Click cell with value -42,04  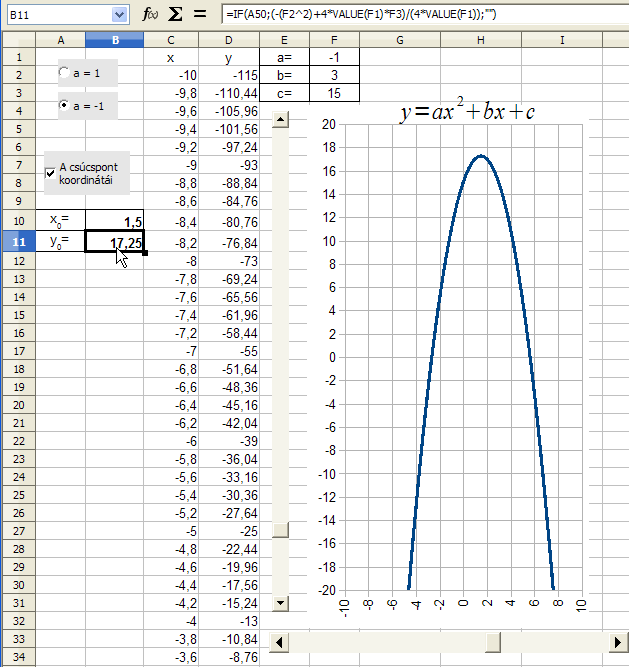tap(229, 423)
